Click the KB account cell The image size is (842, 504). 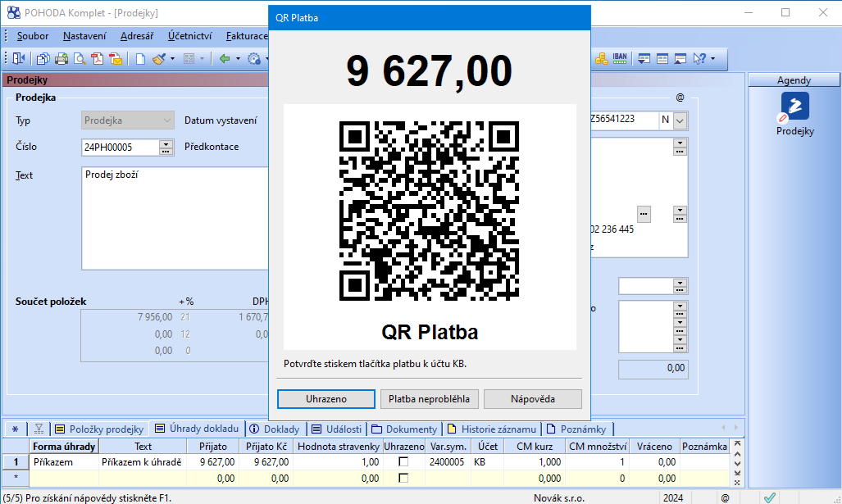coord(488,461)
